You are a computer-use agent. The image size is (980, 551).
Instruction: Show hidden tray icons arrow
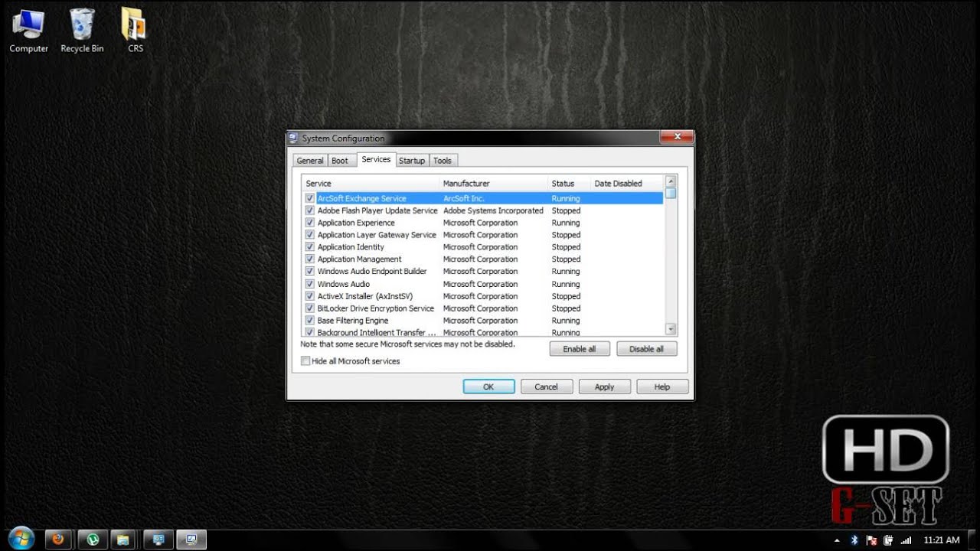coord(837,540)
